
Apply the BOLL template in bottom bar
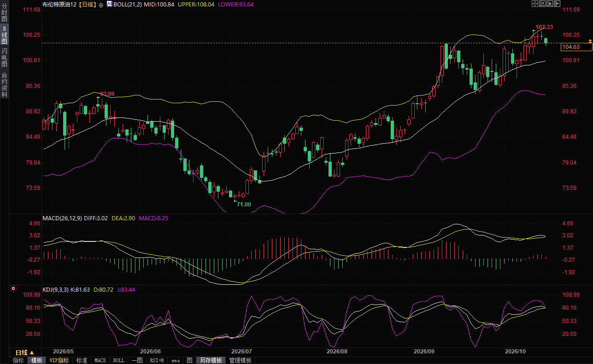pos(118,360)
